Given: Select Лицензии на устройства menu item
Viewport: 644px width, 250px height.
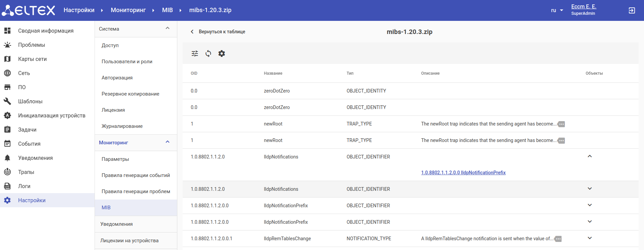Looking at the screenshot, I should click(129, 241).
